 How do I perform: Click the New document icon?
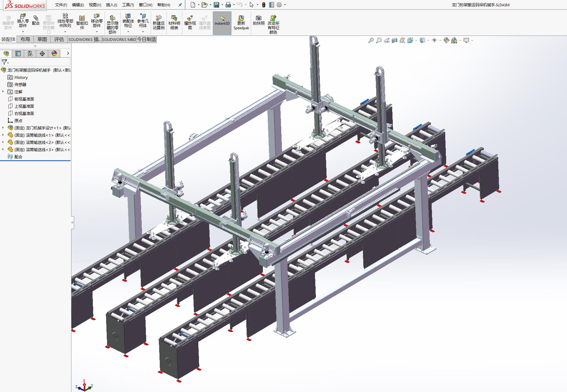tap(193, 5)
